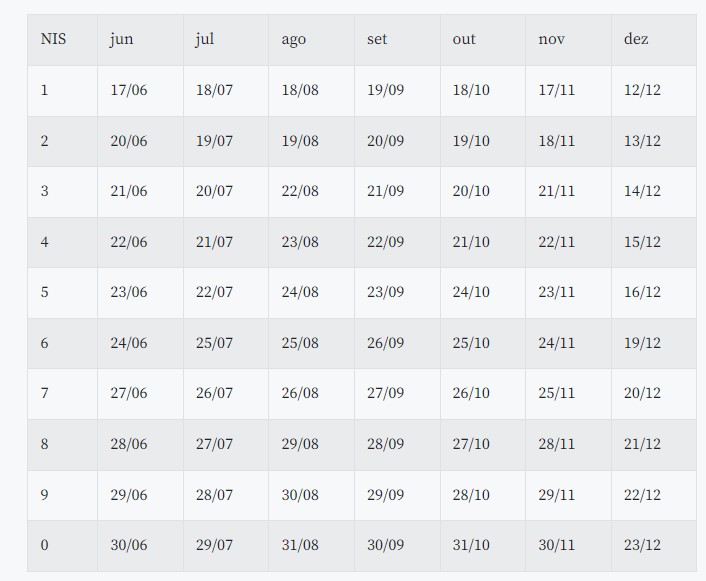Select the 22/09 date cell
This screenshot has height=581, width=706.
385,242
